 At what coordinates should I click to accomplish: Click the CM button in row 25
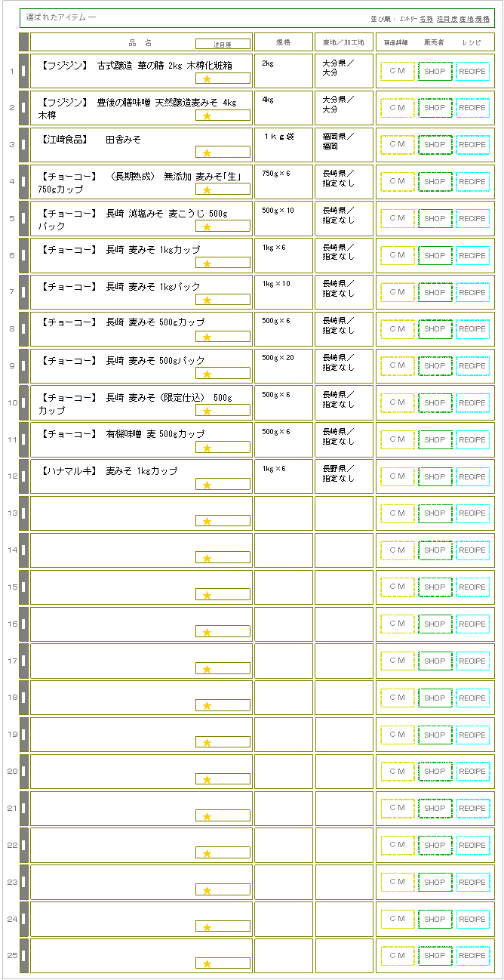(398, 955)
